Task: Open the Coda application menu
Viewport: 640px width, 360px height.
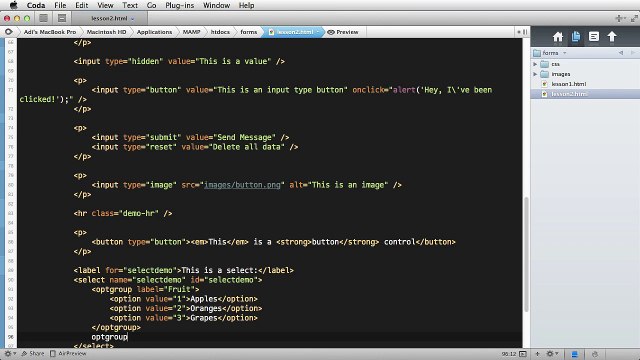Action: pos(36,5)
